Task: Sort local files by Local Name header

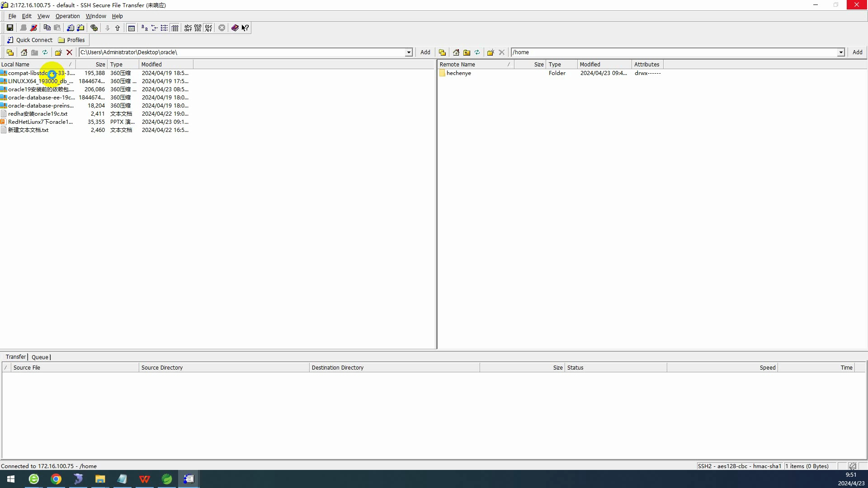Action: (x=15, y=65)
